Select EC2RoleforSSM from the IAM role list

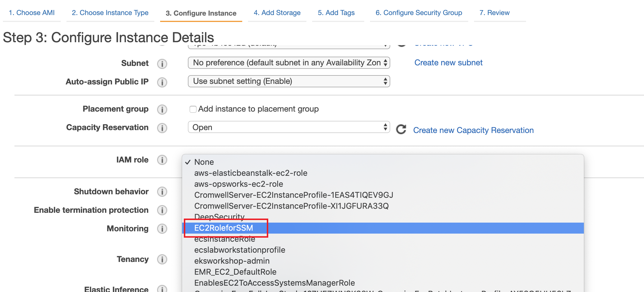pos(224,228)
